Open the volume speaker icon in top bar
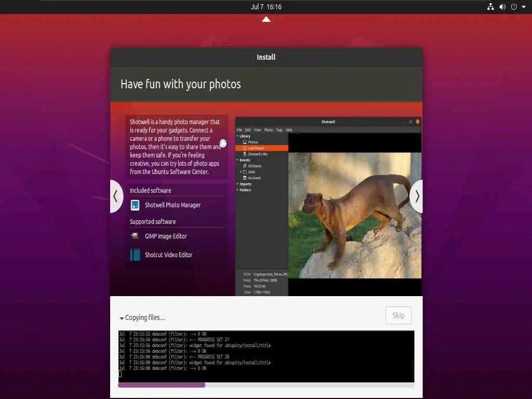The height and width of the screenshot is (399, 532). coord(502,7)
